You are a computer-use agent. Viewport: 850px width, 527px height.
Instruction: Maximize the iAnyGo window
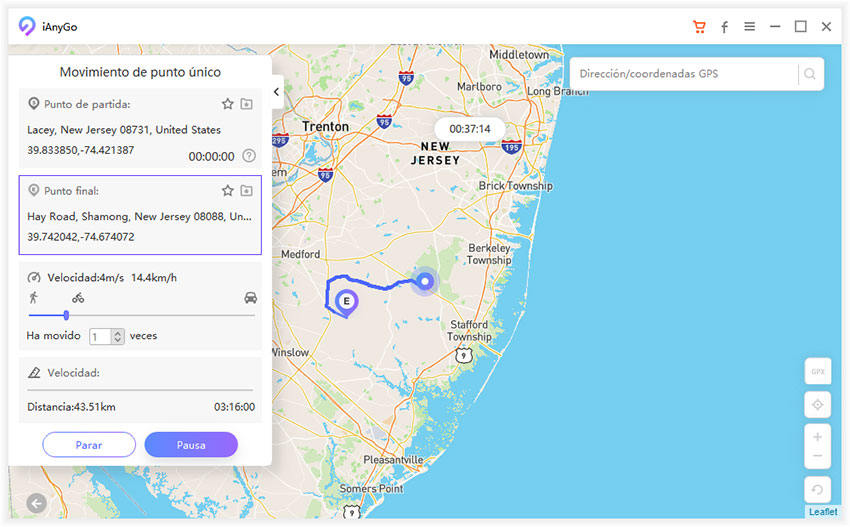coord(801,26)
